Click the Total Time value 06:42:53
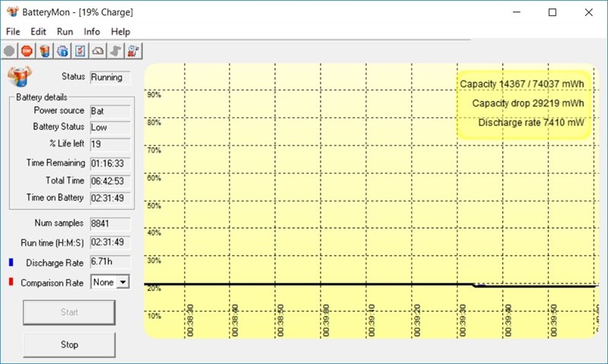 (x=110, y=181)
